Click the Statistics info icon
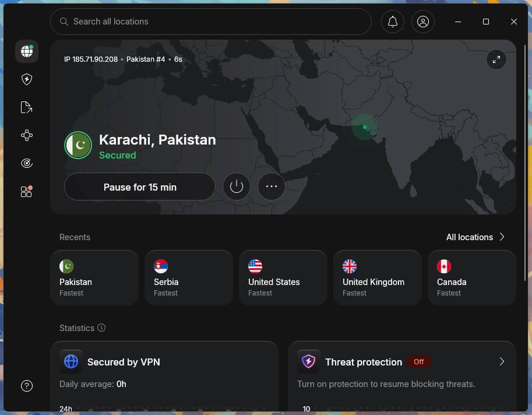 pyautogui.click(x=101, y=328)
